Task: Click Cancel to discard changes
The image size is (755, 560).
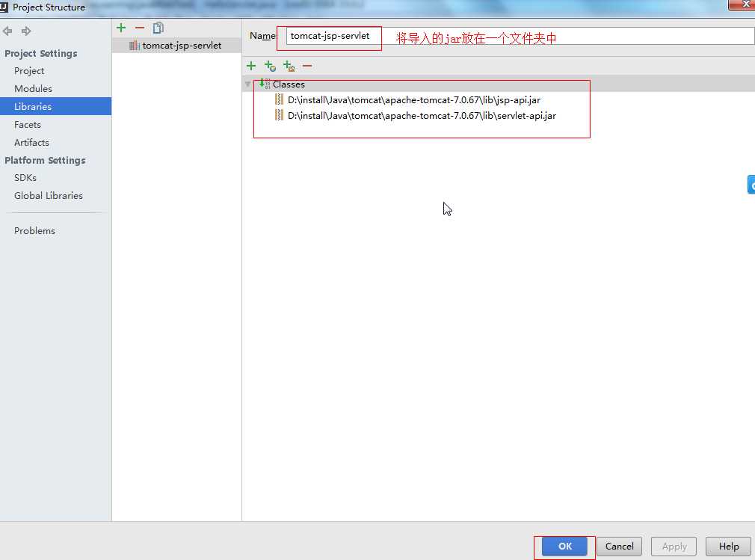Action: tap(619, 546)
